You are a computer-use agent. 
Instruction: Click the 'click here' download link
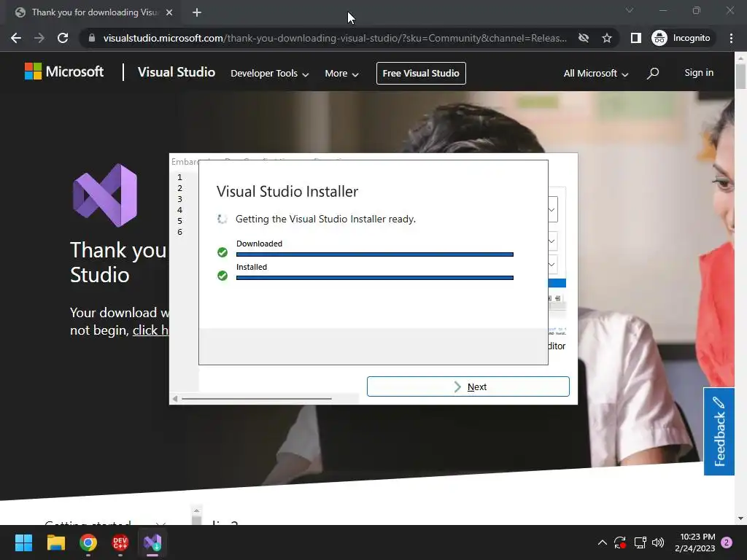point(150,330)
